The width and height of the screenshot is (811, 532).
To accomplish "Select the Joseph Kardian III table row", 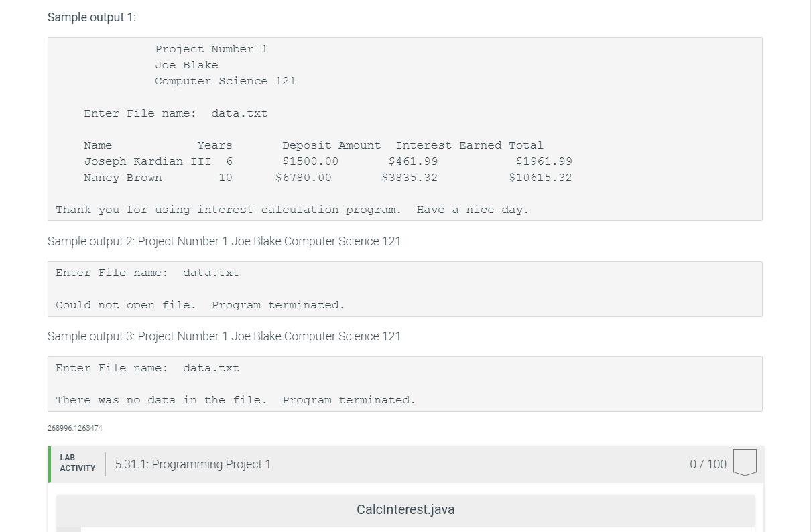I will [328, 161].
